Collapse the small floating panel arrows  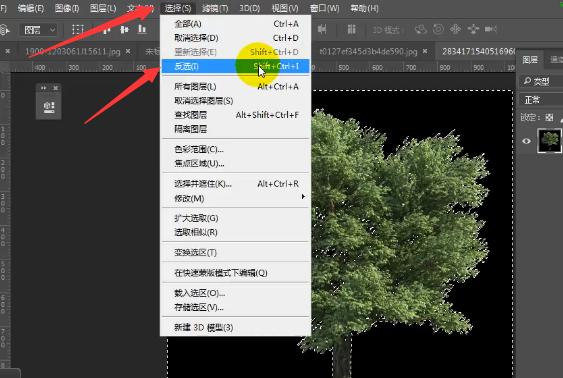(x=43, y=88)
